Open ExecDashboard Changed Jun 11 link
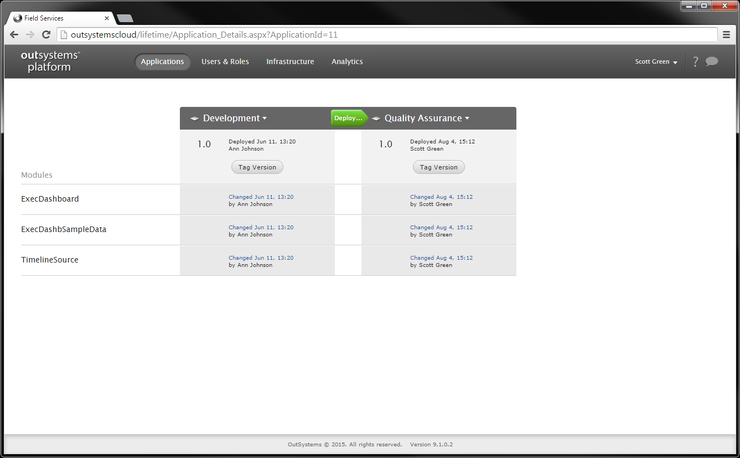The image size is (740, 458). coord(261,197)
